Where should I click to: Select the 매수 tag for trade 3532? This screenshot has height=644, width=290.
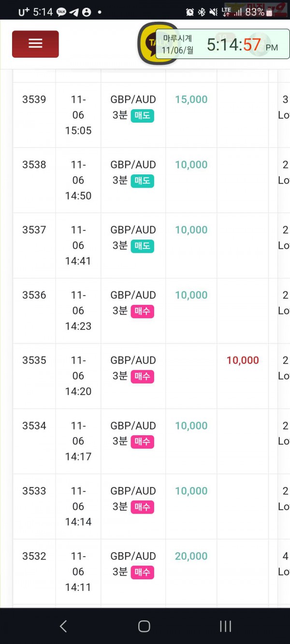pos(142,572)
